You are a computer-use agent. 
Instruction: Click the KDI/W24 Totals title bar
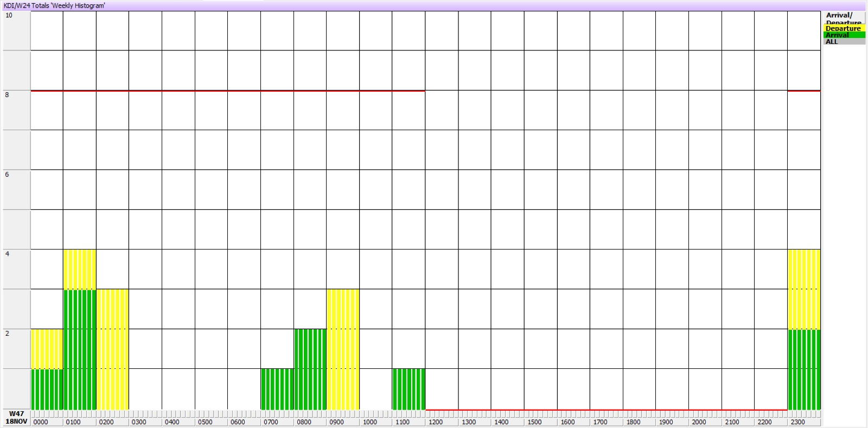pyautogui.click(x=54, y=5)
